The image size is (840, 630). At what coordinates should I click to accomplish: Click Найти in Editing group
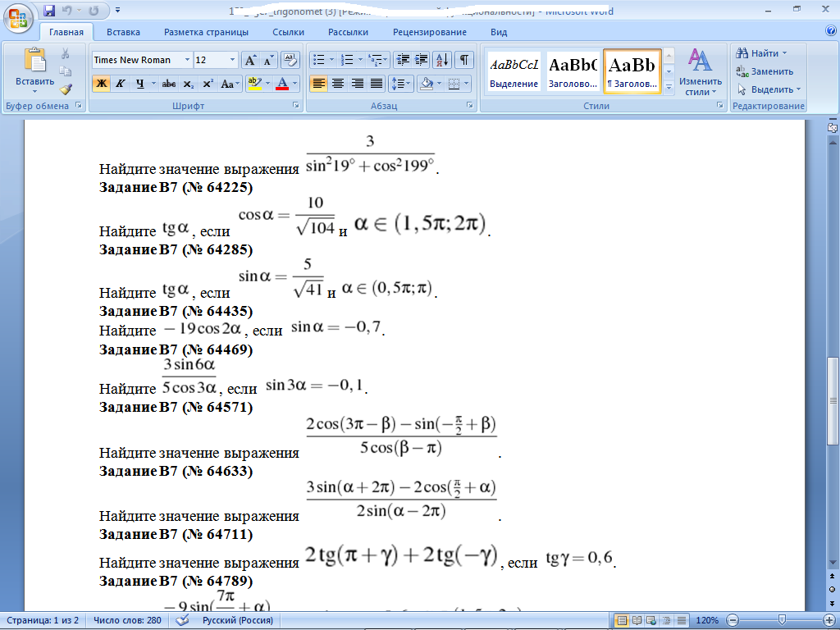[x=761, y=53]
